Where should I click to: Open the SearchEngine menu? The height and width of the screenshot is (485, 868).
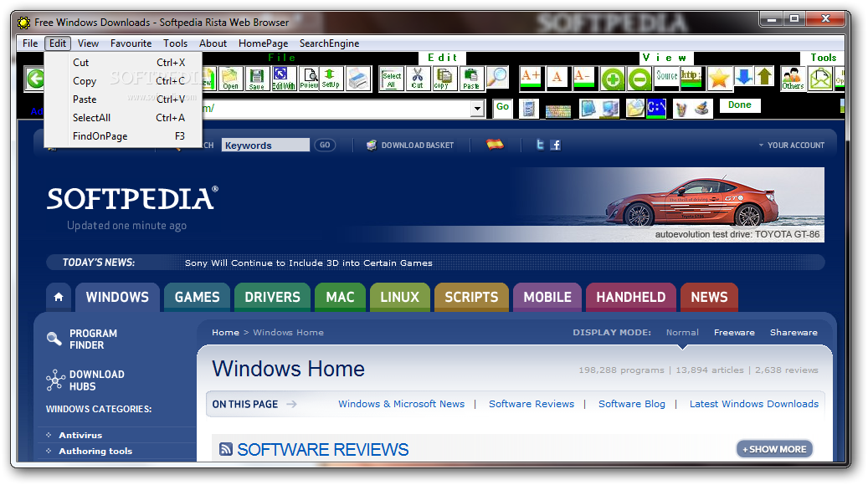click(330, 43)
